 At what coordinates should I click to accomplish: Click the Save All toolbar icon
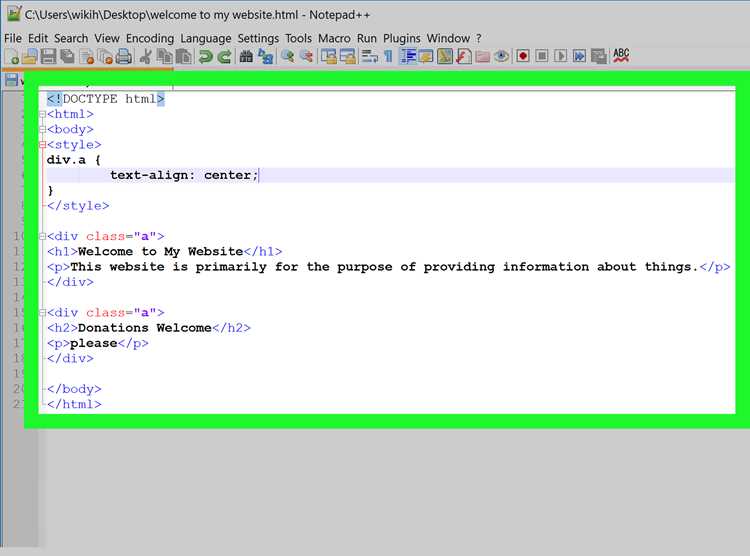(x=67, y=56)
